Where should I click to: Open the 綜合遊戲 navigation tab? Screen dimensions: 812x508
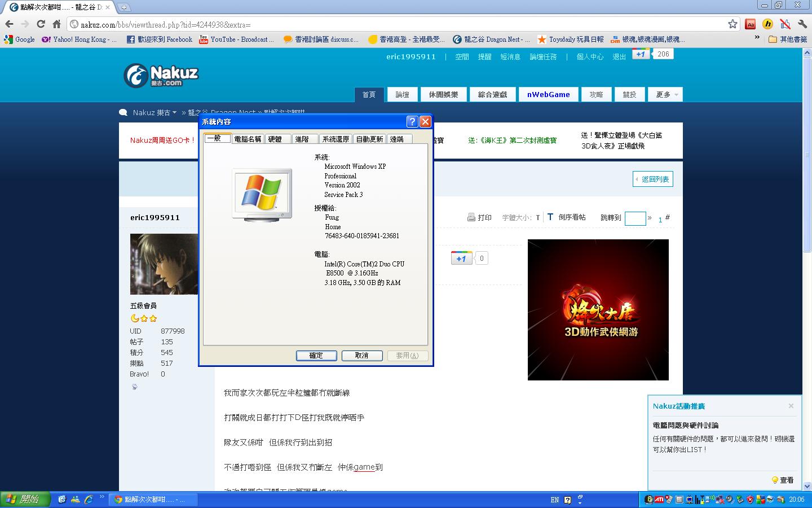click(492, 95)
